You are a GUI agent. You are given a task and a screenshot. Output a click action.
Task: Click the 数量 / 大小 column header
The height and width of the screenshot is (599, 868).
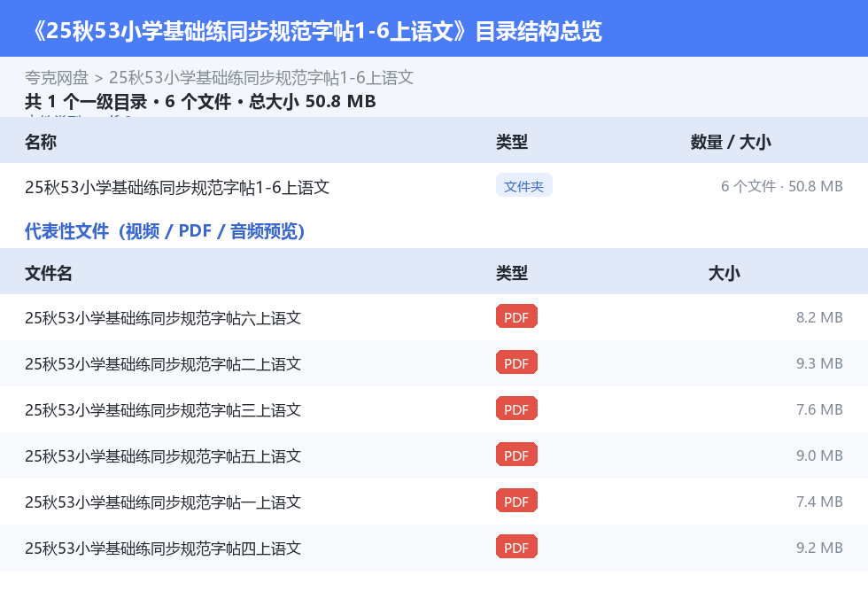730,143
